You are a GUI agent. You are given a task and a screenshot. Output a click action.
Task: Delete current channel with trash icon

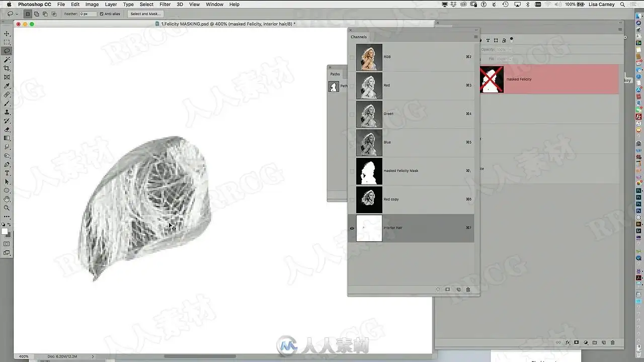(x=468, y=290)
